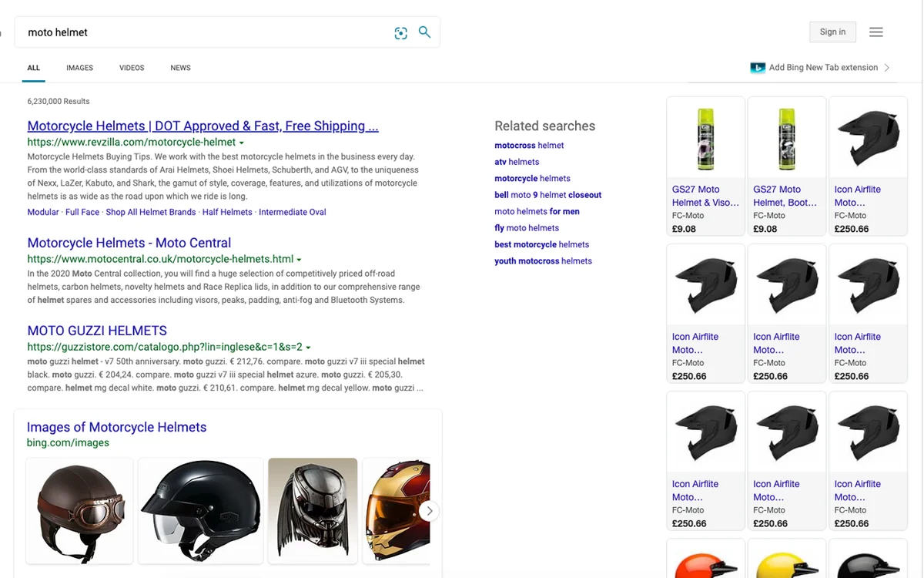Select related search best motorcycle helmets
The image size is (924, 578).
[x=541, y=244]
